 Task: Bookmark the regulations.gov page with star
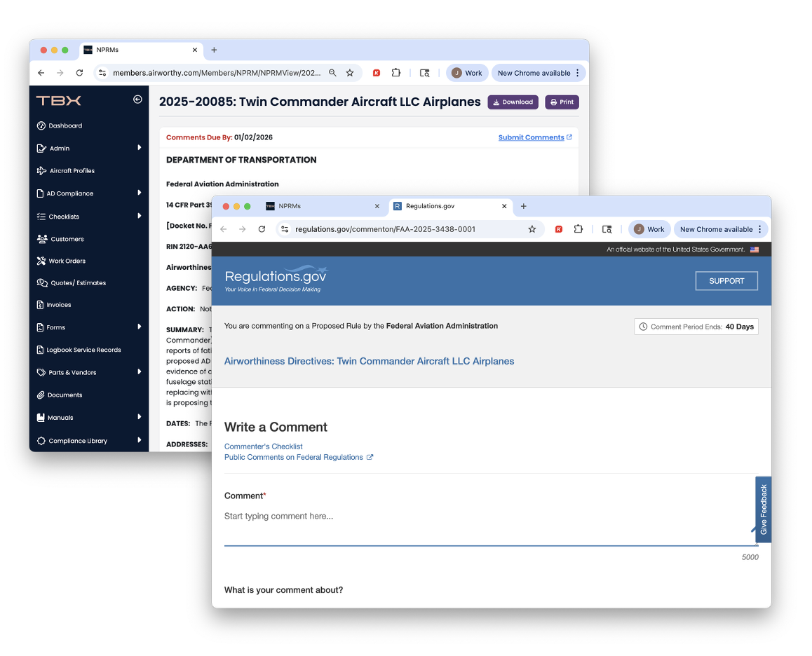(532, 229)
